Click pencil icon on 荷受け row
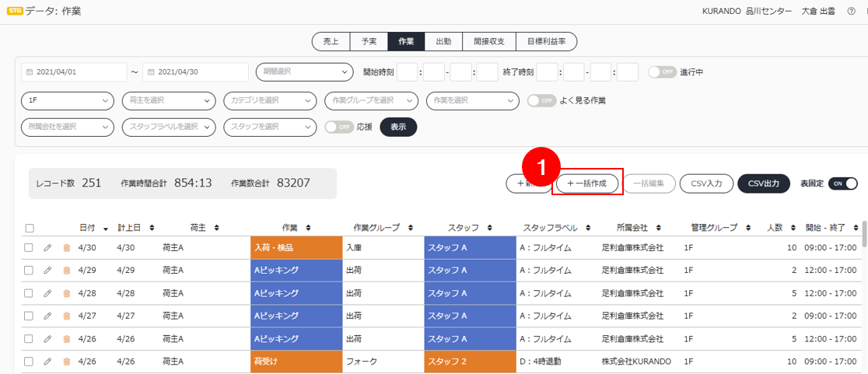Viewport: 868px width, 374px height. coord(47,362)
